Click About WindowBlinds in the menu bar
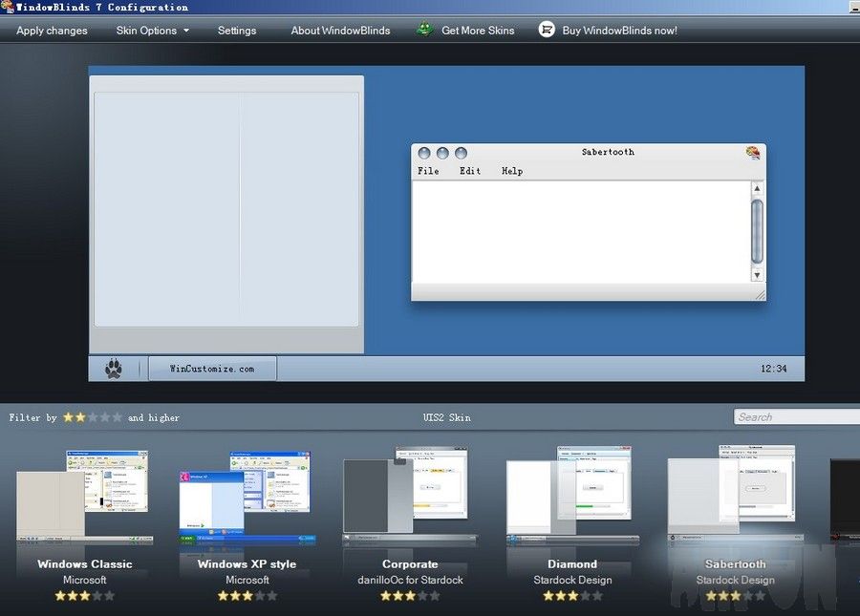Viewport: 860px width, 616px height. point(340,30)
